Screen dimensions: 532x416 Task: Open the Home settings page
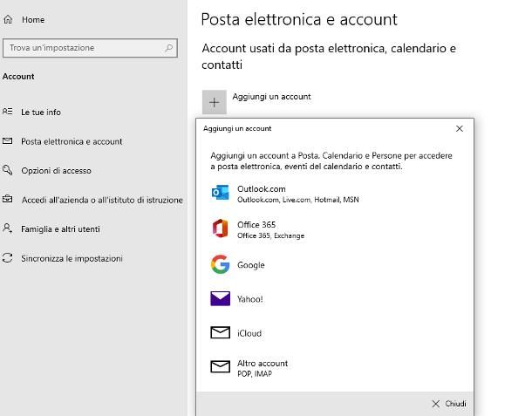tap(33, 20)
